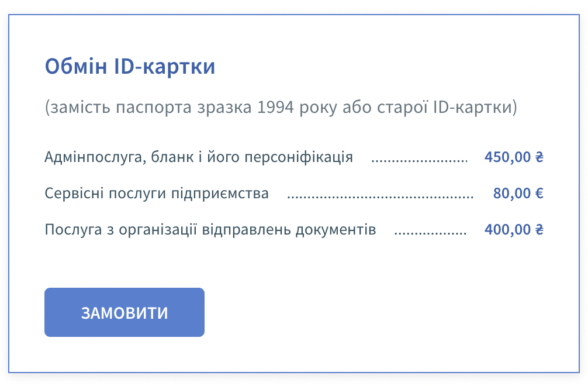Click the ЗАМОВИТИ button
The height and width of the screenshot is (386, 588).
[124, 312]
